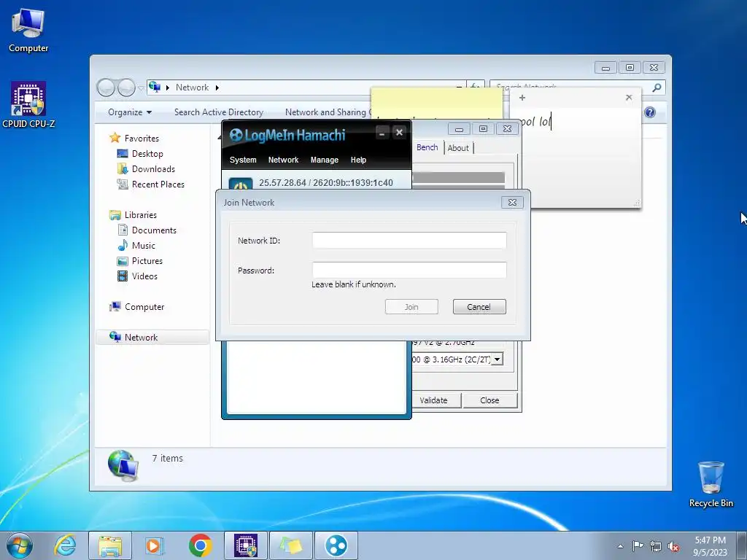Add a new sticky note with plus
The height and width of the screenshot is (560, 747).
pos(522,98)
